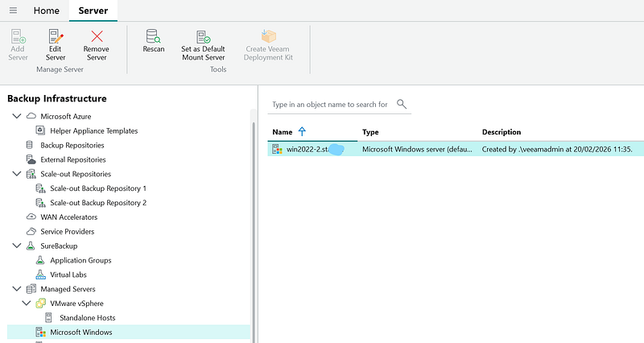Click the Backup Repositories tree icon
644x343 pixels.
tap(31, 145)
